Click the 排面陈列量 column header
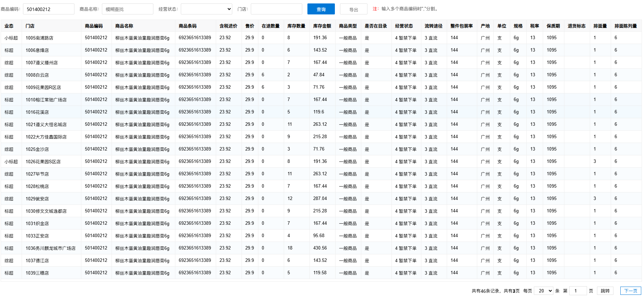The height and width of the screenshot is (300, 644). pos(625,26)
